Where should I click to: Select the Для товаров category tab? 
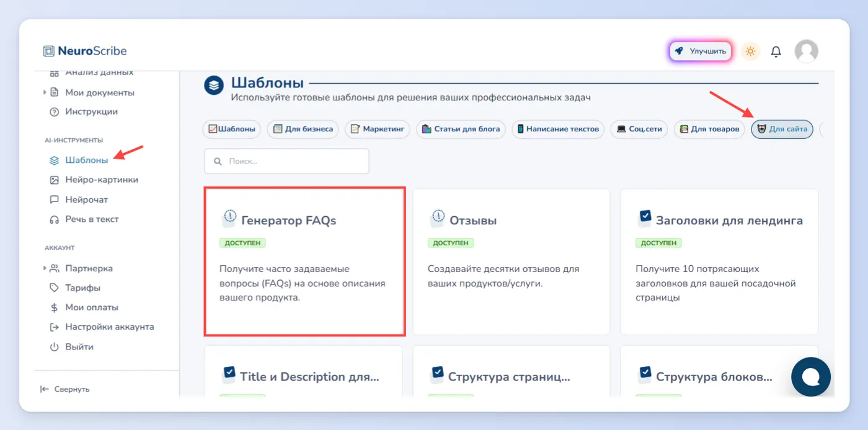[709, 129]
